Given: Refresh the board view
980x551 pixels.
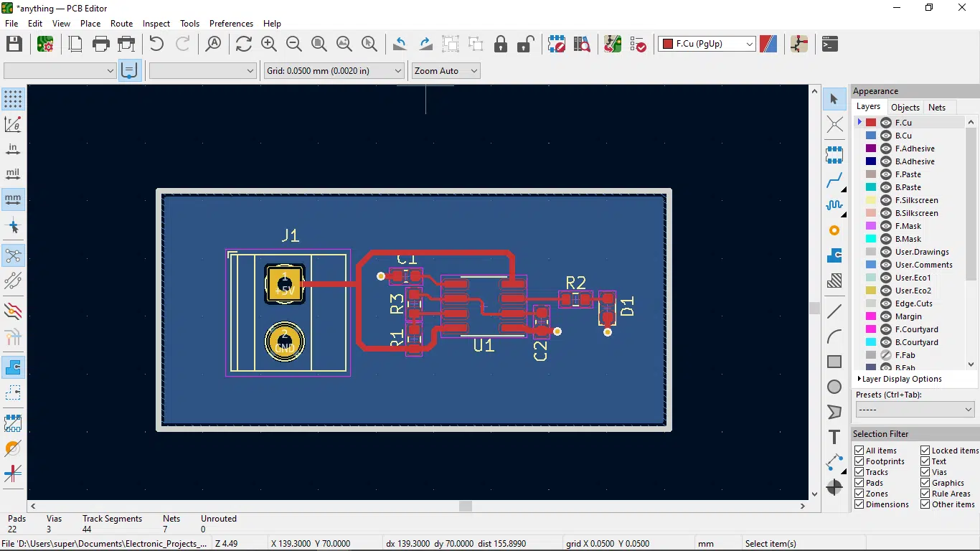Looking at the screenshot, I should pos(243,44).
